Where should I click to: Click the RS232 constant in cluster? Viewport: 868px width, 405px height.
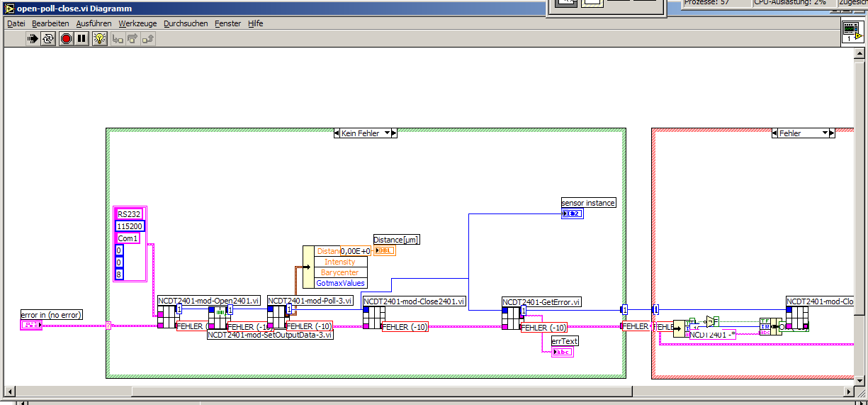pos(129,214)
